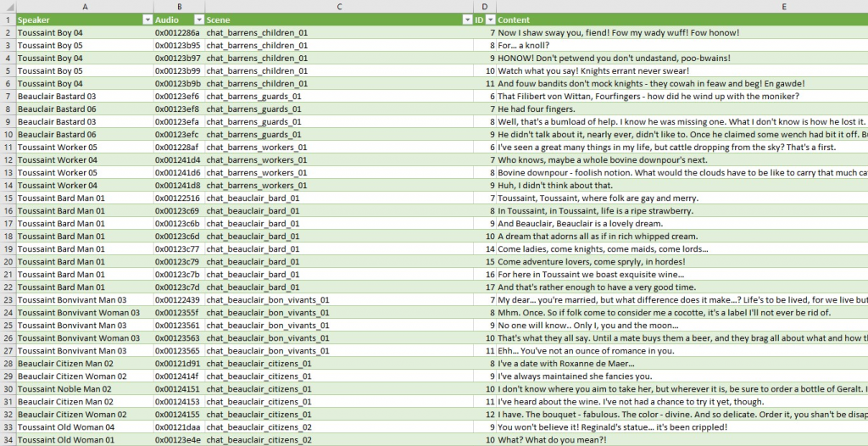Click the Speaker header cell
The image size is (868, 446).
click(x=86, y=20)
